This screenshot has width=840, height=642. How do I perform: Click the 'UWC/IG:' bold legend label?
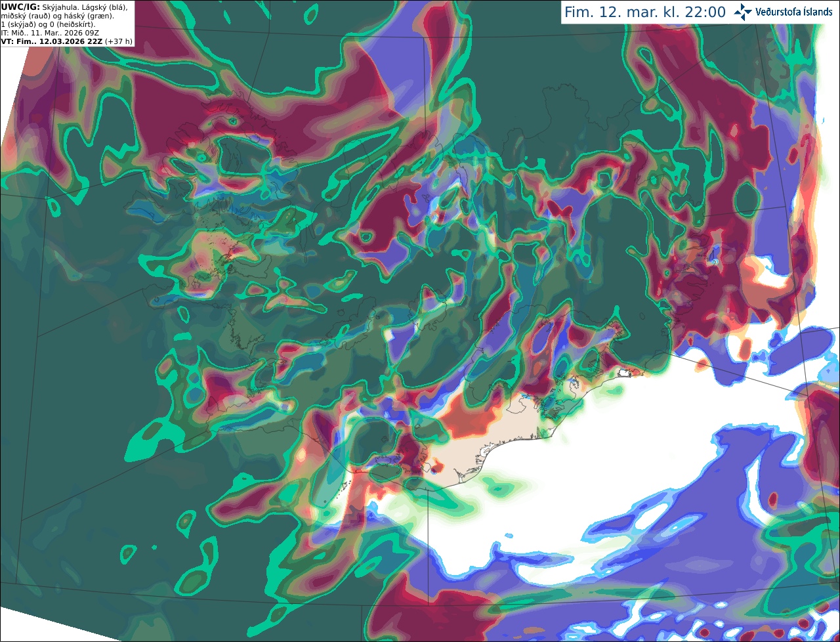(20, 7)
